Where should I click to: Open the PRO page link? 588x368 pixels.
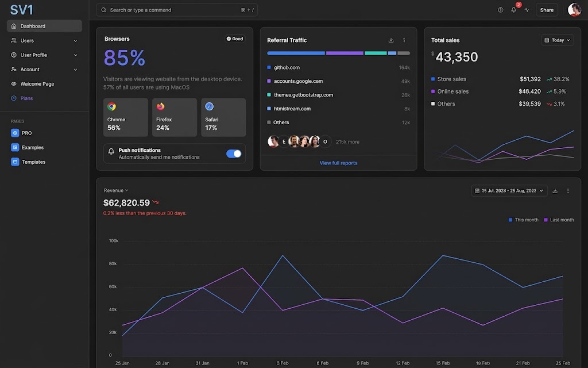tap(26, 133)
